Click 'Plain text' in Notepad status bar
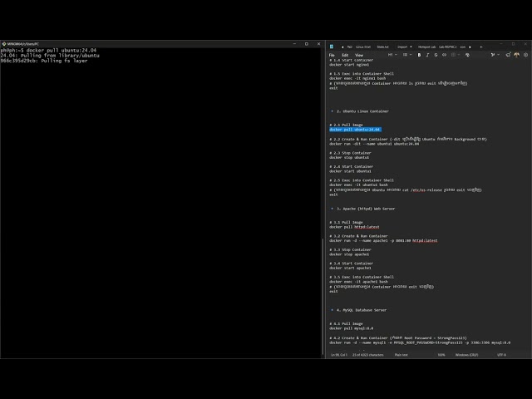The height and width of the screenshot is (399, 532). point(401,355)
